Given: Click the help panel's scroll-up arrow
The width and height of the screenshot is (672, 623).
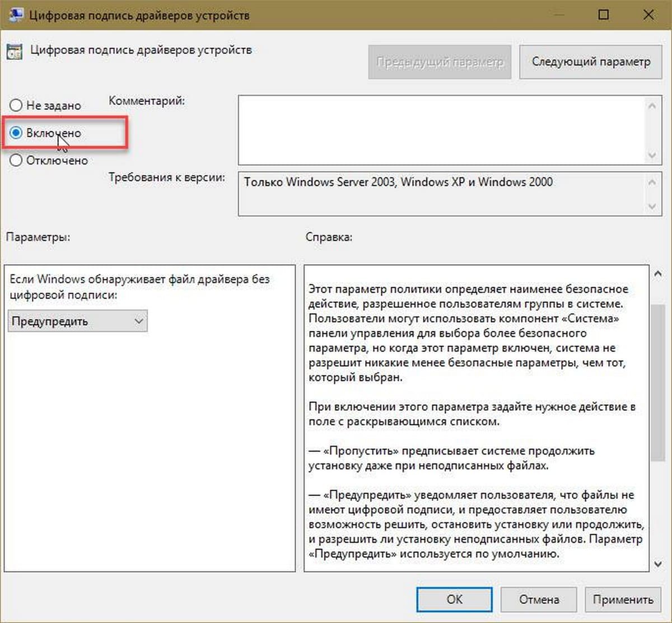Looking at the screenshot, I should [x=659, y=274].
